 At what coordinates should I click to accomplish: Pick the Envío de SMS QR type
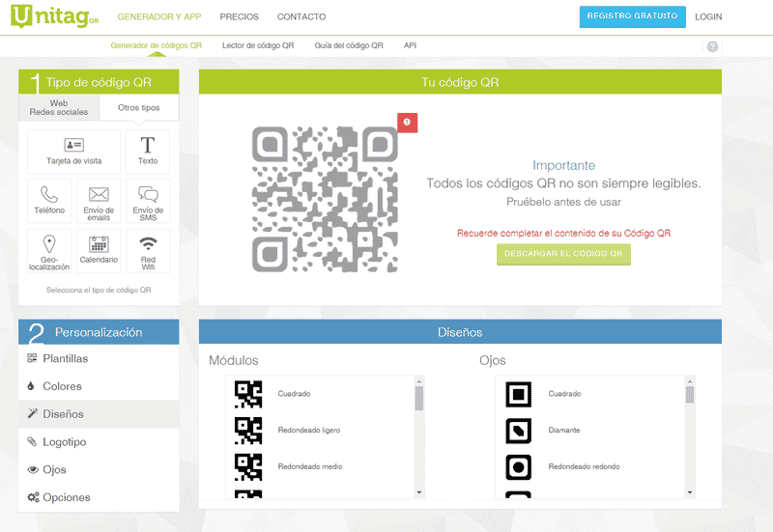click(148, 201)
